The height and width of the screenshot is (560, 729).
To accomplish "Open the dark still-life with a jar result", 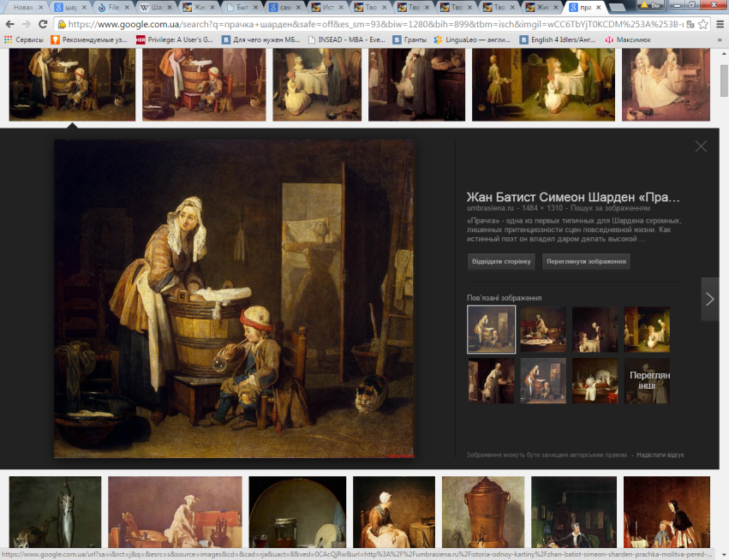I will [297, 512].
